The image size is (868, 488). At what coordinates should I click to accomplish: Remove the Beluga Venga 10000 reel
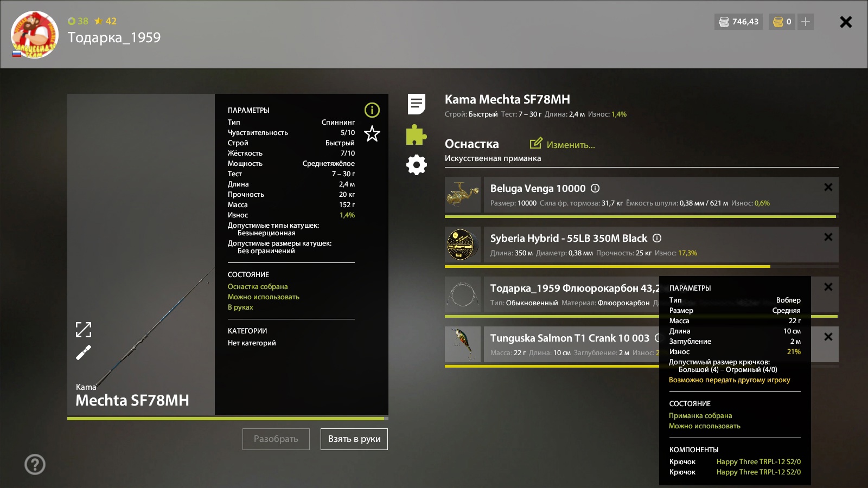tap(828, 187)
